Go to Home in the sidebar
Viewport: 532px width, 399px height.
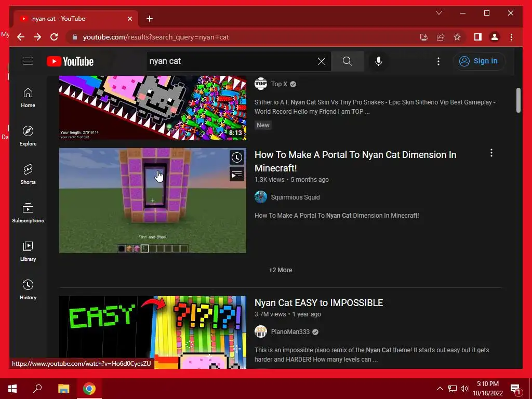coord(28,98)
